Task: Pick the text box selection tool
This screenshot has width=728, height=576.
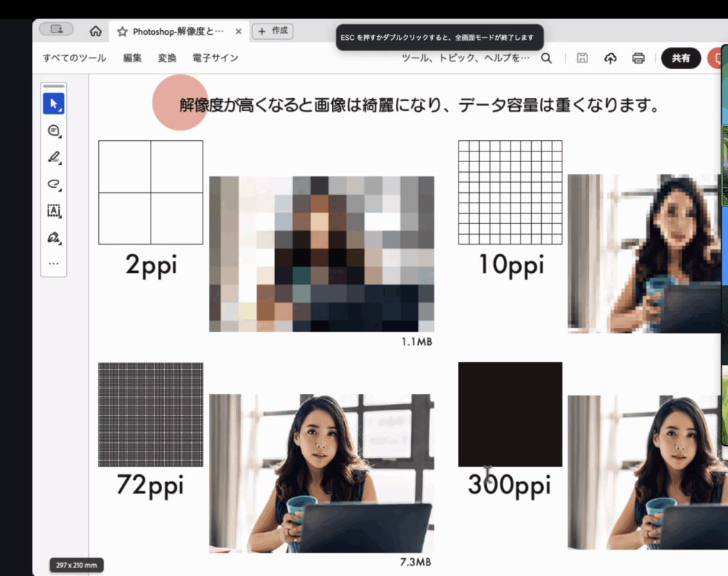Action: [53, 210]
